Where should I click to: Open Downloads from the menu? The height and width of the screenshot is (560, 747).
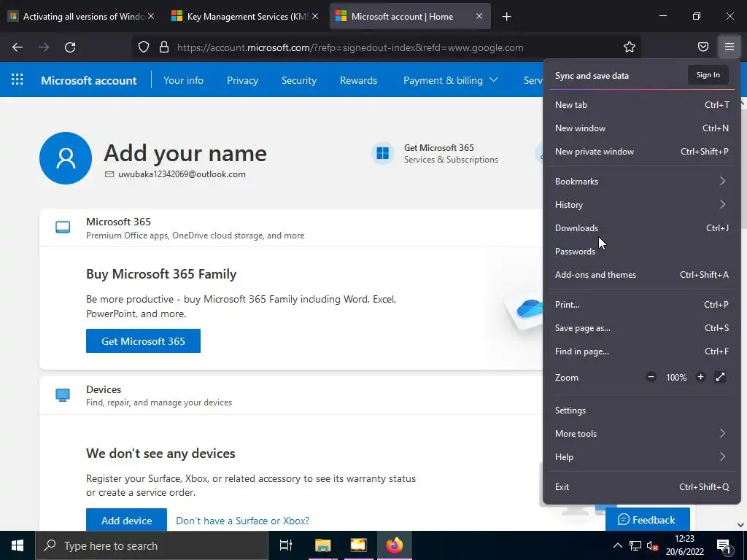(x=642, y=227)
